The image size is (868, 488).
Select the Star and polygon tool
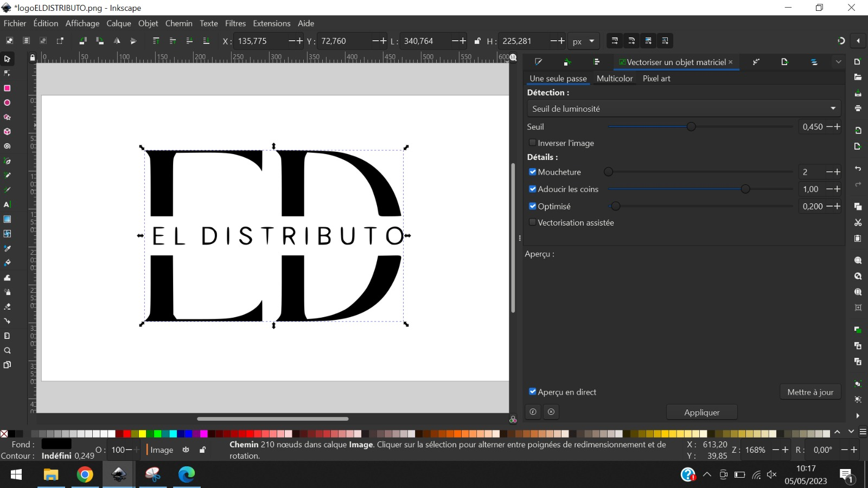(7, 117)
